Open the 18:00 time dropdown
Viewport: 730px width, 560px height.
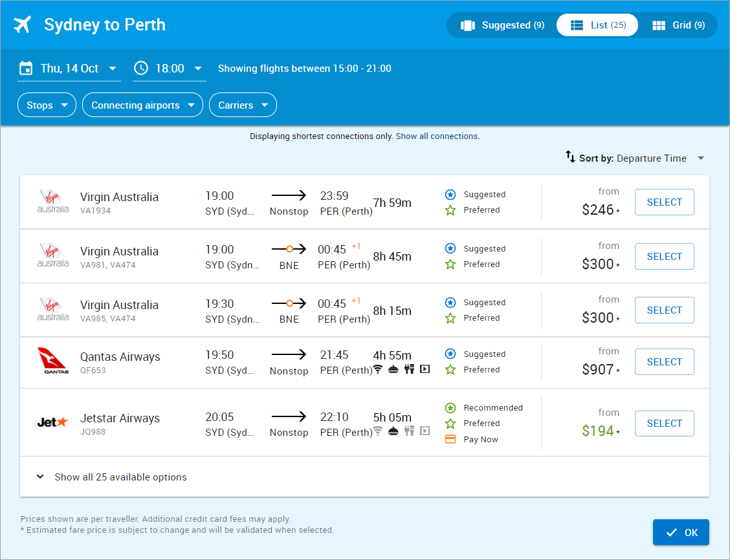coord(170,69)
